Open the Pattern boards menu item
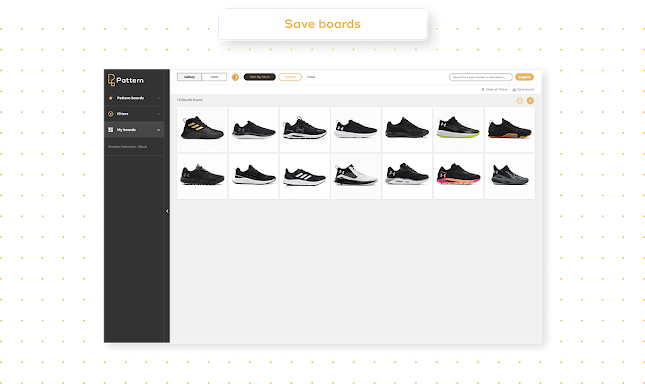Image resolution: width=645 pixels, height=384 pixels. (134, 98)
